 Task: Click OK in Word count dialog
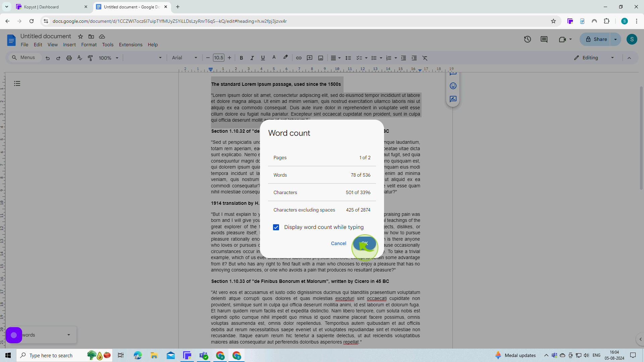(x=365, y=243)
